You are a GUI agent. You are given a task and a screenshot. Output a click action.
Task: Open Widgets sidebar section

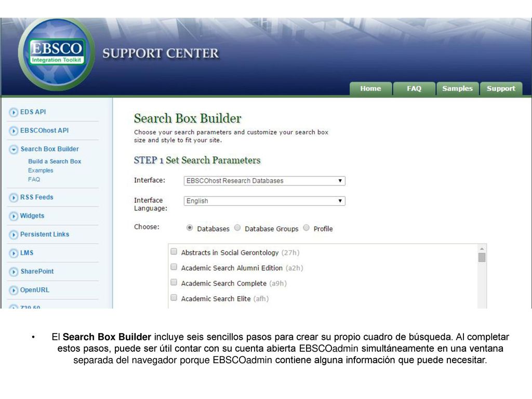pyautogui.click(x=32, y=216)
